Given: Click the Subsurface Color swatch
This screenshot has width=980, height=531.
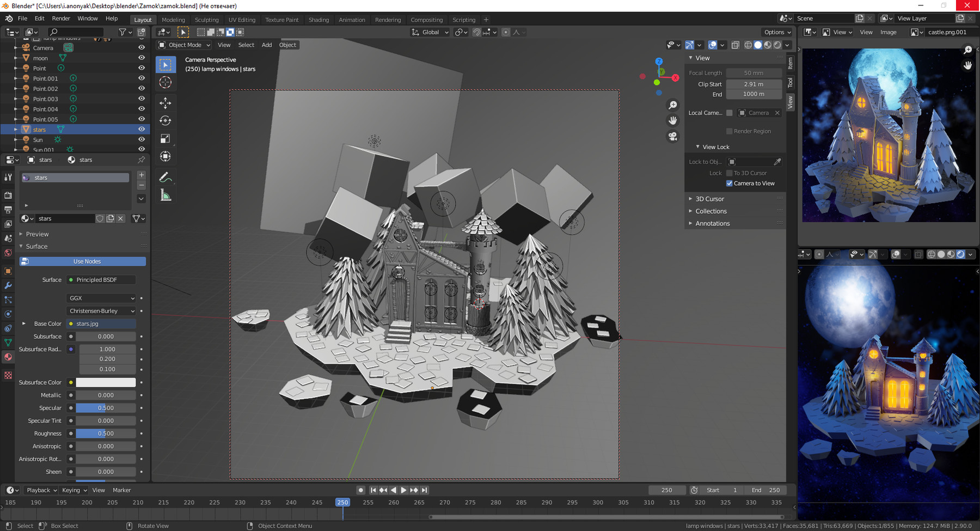Looking at the screenshot, I should 106,382.
